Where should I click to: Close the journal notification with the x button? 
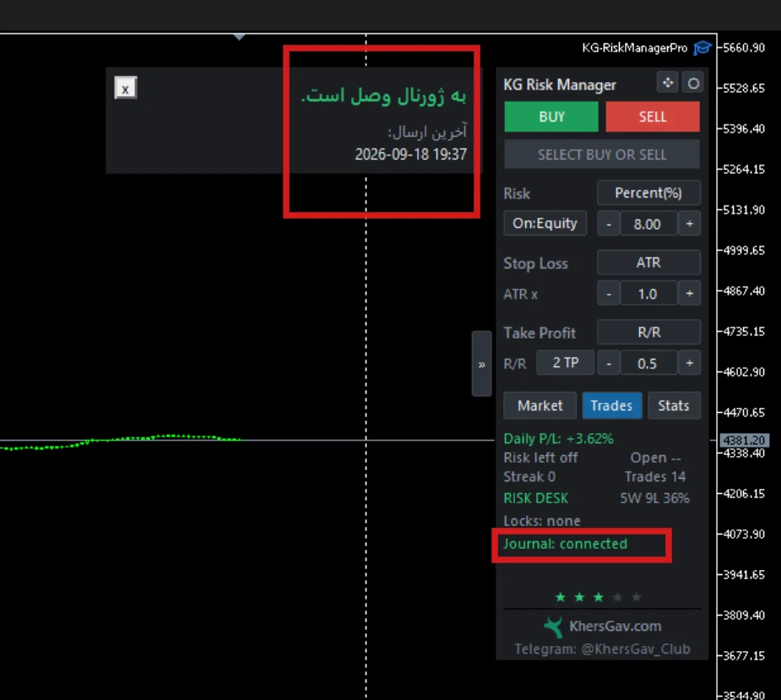(x=126, y=88)
